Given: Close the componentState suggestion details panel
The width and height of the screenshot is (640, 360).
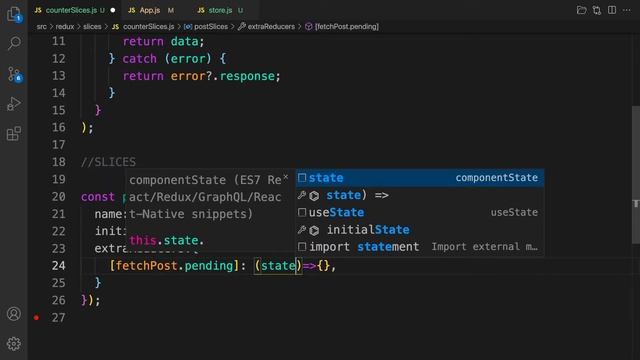Looking at the screenshot, I should coord(286,176).
